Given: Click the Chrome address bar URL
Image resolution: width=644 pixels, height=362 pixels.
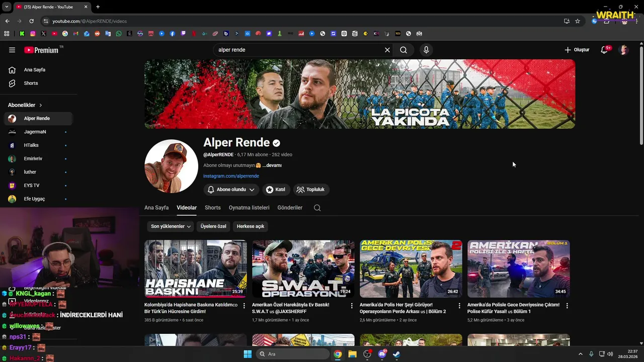Looking at the screenshot, I should click(x=90, y=21).
